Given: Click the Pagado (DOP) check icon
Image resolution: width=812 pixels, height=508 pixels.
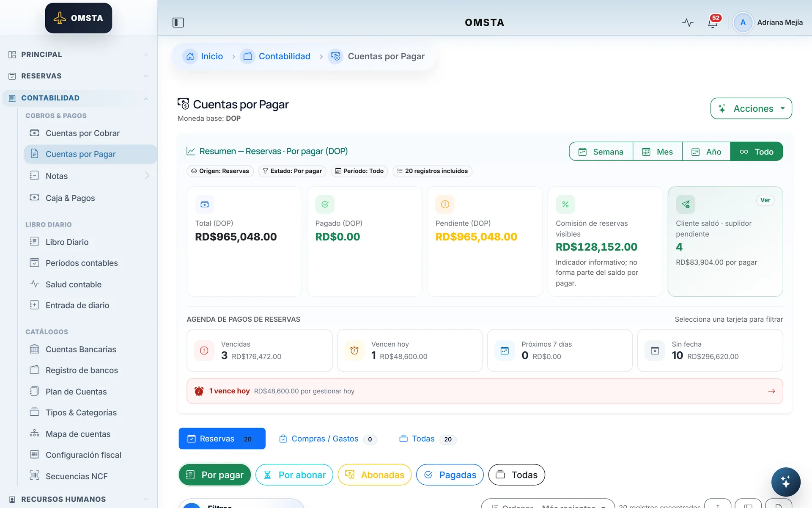Looking at the screenshot, I should pos(325,204).
